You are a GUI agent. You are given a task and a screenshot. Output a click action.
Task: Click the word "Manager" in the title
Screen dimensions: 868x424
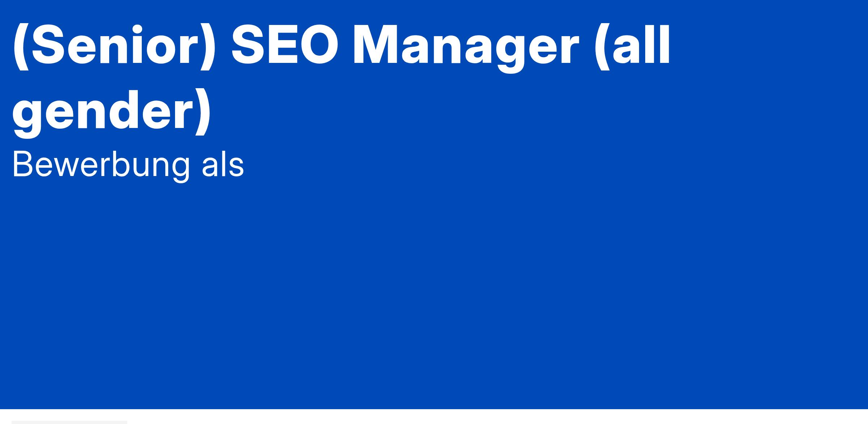tap(466, 48)
